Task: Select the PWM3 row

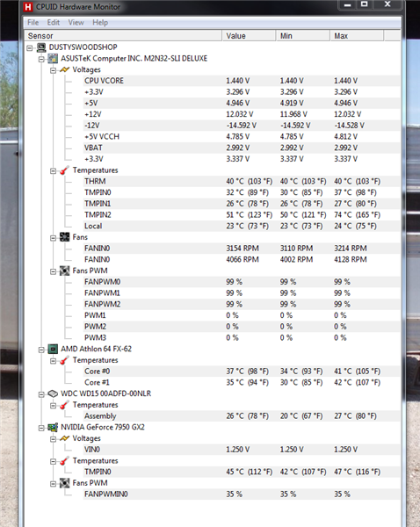Action: point(242,337)
